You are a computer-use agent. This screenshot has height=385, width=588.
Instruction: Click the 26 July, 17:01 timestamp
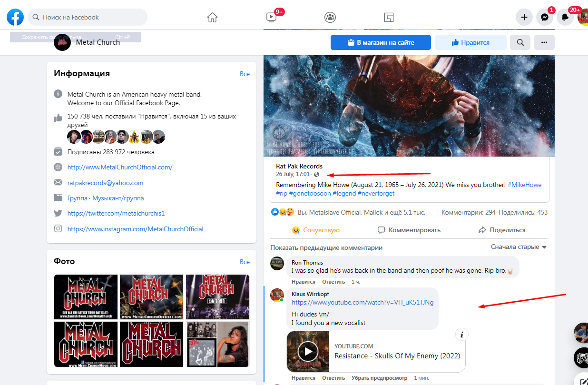[x=293, y=175]
